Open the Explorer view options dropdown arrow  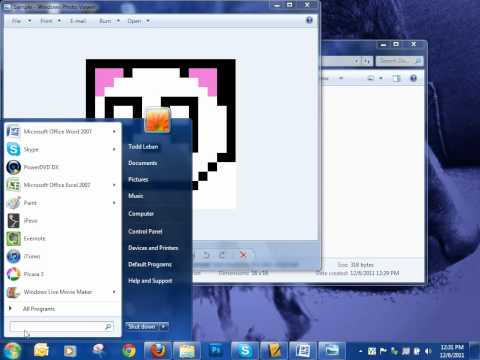click(381, 78)
